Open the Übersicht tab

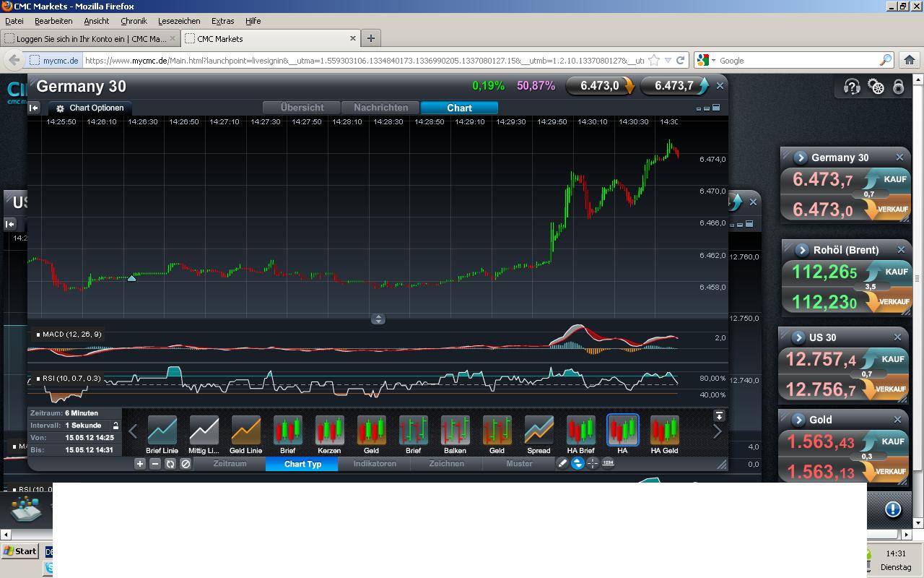pos(302,108)
